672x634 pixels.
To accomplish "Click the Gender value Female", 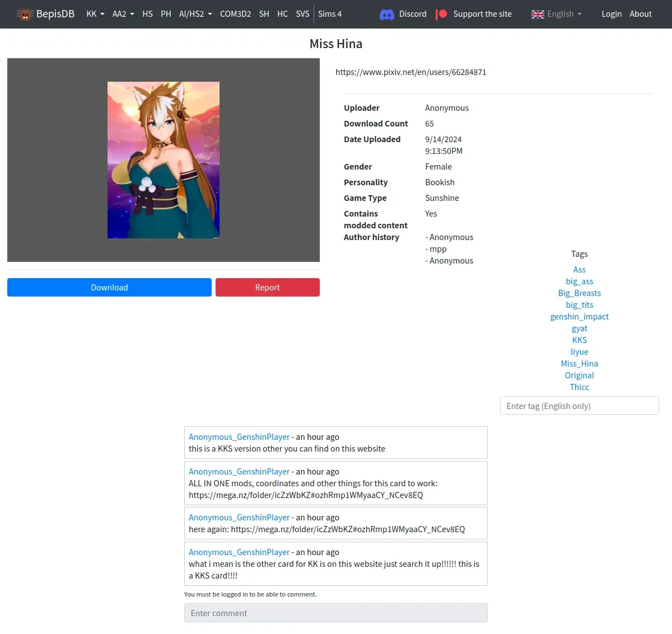I will [438, 167].
